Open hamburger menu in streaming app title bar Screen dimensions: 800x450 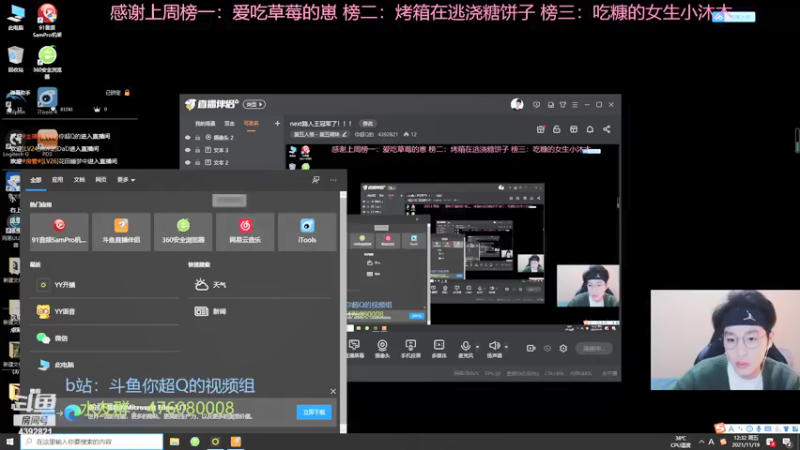click(575, 105)
